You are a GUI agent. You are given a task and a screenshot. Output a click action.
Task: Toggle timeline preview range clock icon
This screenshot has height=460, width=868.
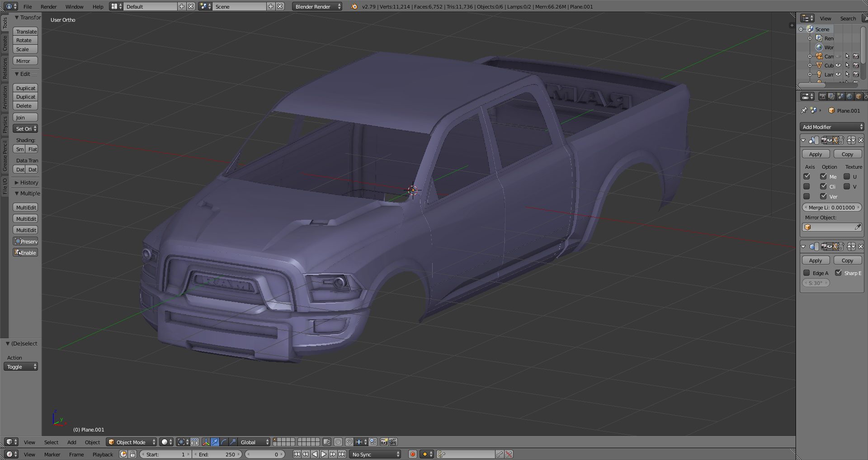123,454
